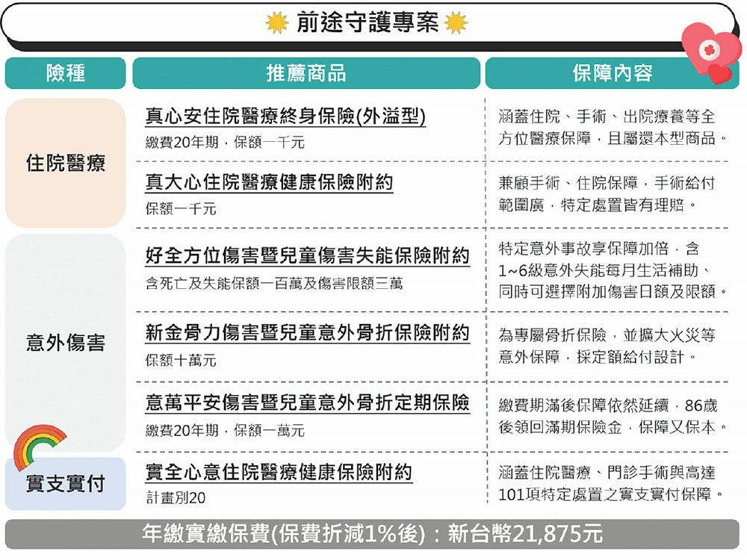Click the 繳費20年期，保額一萬元 detail text
The height and width of the screenshot is (560, 747).
click(225, 431)
